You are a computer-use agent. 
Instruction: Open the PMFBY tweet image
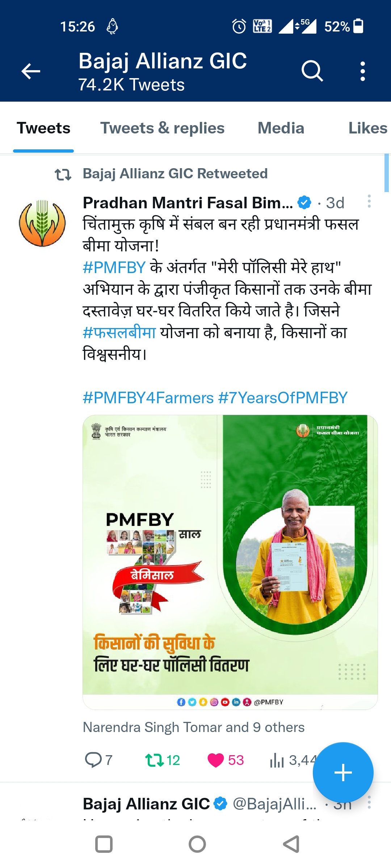230,562
